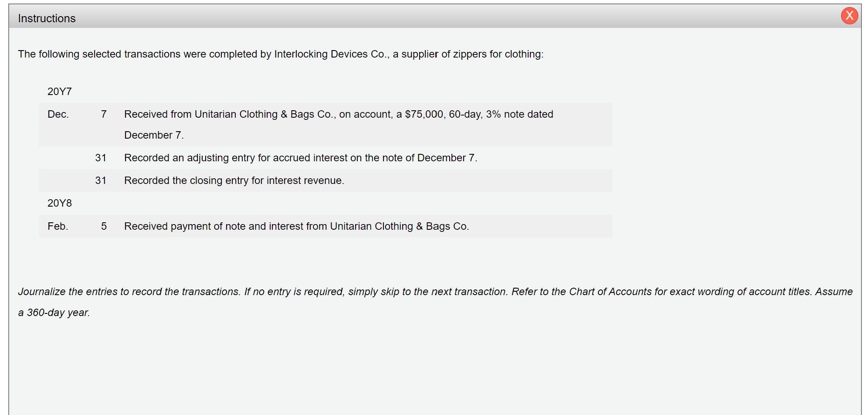Click the day number 5 beside Feb
The width and height of the screenshot is (868, 415).
[x=104, y=226]
